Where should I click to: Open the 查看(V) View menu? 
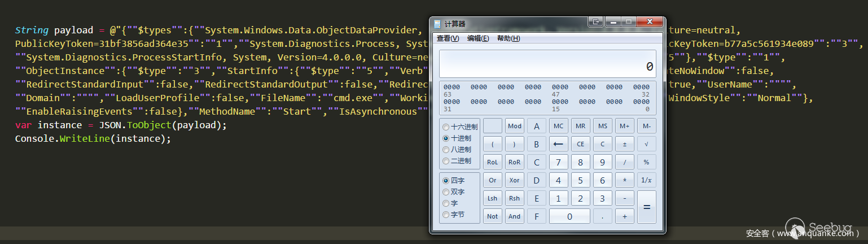[448, 38]
